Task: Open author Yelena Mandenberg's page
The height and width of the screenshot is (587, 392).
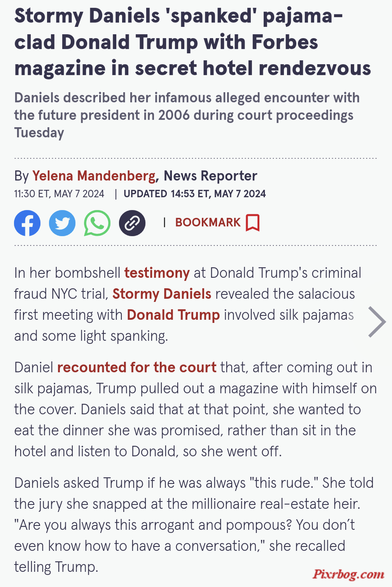Action: 94,176
